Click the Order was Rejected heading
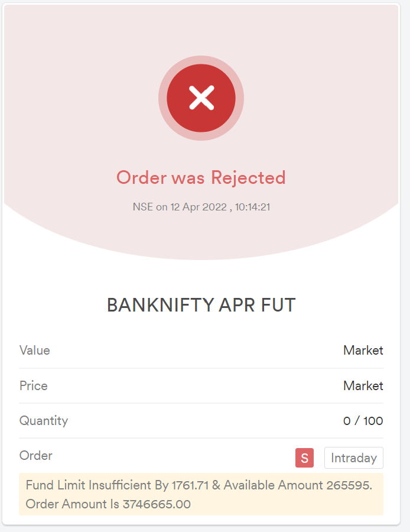The height and width of the screenshot is (532, 410). [201, 177]
